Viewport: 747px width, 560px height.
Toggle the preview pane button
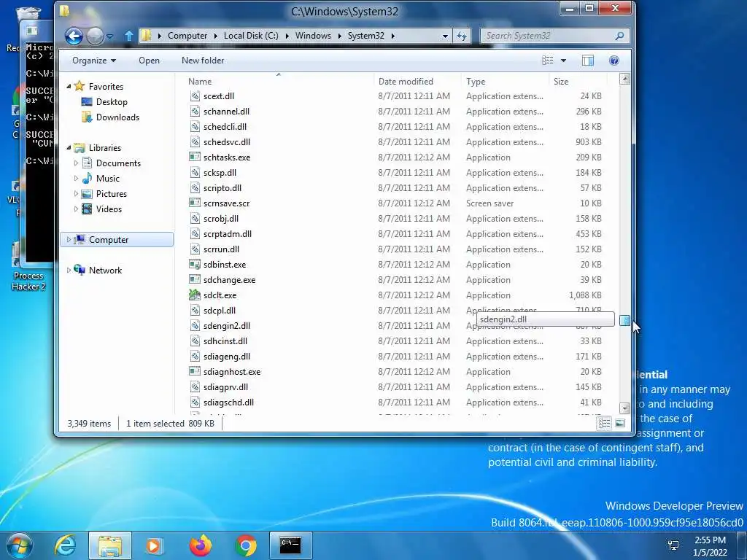588,61
